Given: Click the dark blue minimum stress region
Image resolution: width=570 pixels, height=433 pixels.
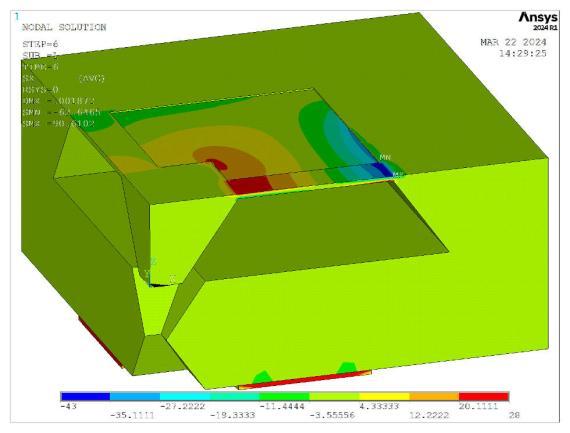Looking at the screenshot, I should pos(381,169).
